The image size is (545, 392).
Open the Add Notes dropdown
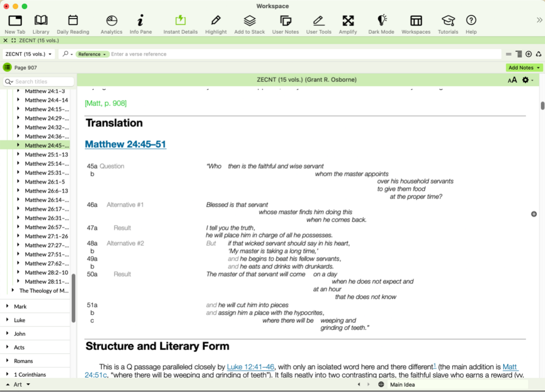tap(524, 68)
